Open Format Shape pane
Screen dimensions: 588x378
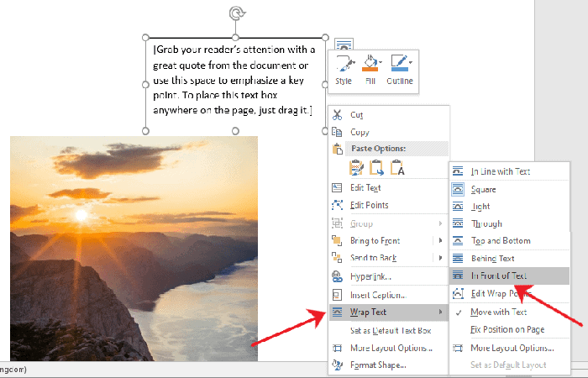pyautogui.click(x=378, y=365)
